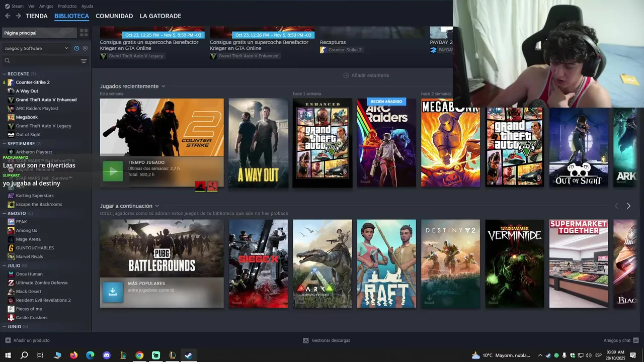Viewport: 644px width, 362px height.
Task: Open volume control in system tray
Action: tap(588, 355)
